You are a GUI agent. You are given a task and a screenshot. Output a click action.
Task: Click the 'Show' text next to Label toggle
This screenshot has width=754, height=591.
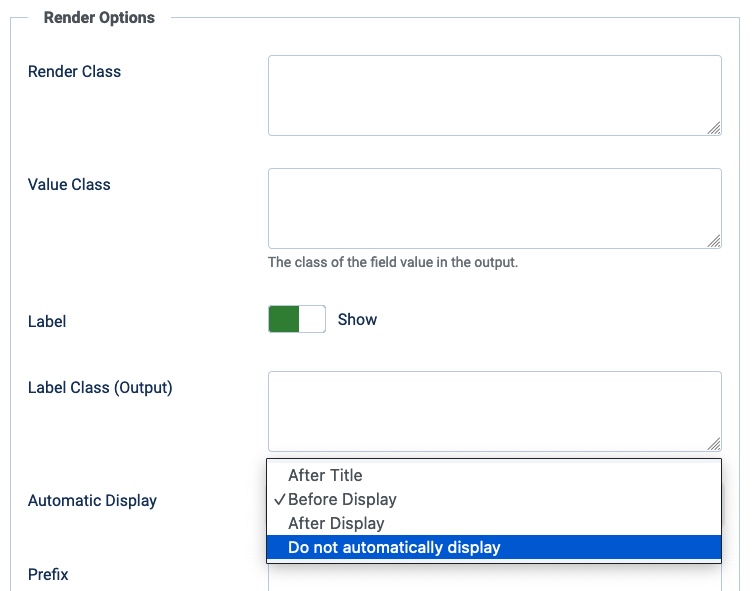tap(357, 319)
